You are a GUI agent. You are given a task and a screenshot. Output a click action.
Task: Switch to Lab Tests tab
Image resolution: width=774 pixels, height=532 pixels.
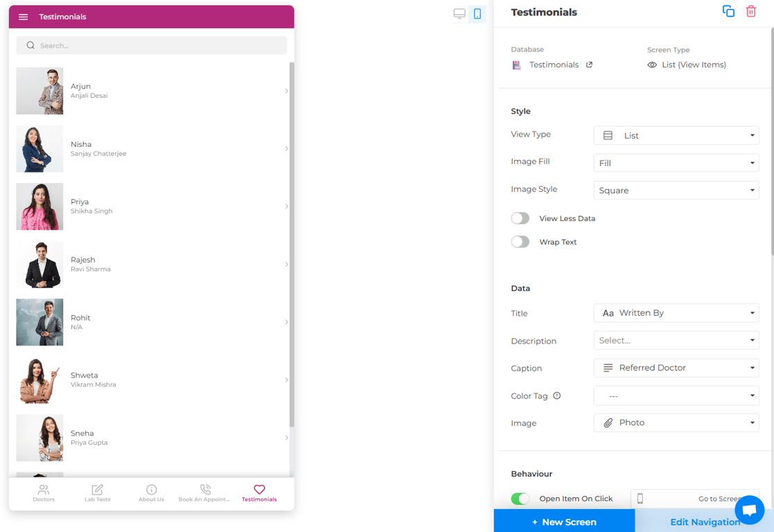coord(97,493)
